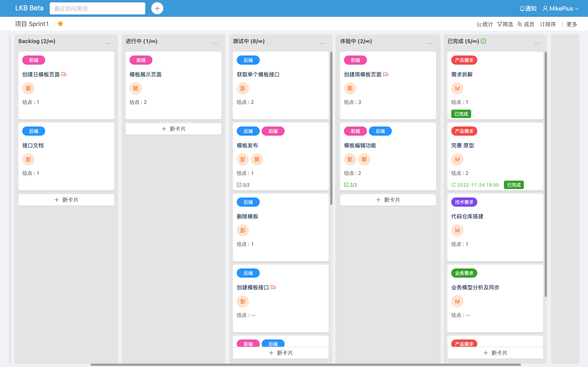Add new card in 进行中 column
The width and height of the screenshot is (588, 367).
[x=174, y=129]
